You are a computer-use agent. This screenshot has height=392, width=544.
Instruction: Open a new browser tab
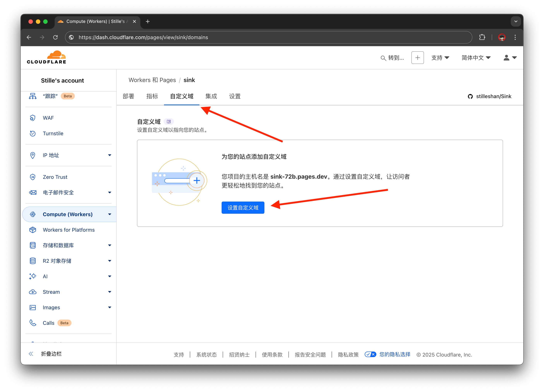[148, 21]
